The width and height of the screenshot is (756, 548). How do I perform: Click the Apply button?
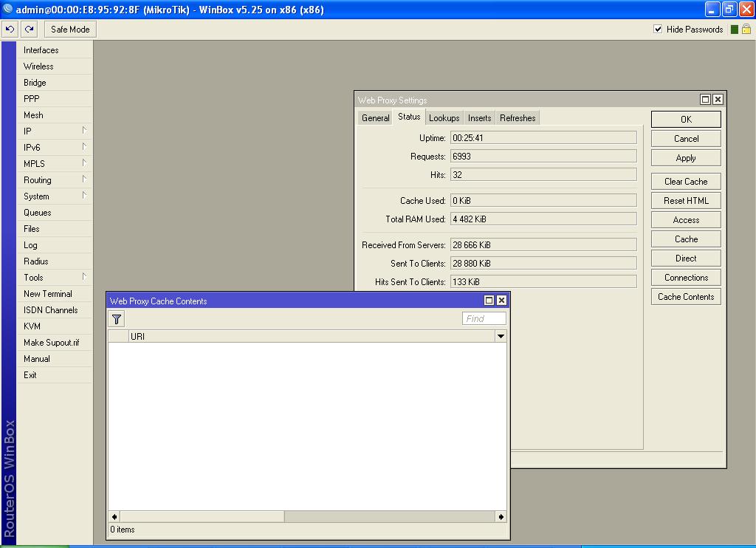click(x=686, y=158)
